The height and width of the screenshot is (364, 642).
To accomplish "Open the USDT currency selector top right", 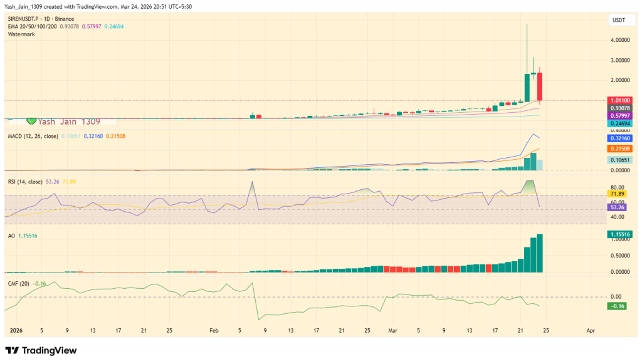I will (x=620, y=20).
